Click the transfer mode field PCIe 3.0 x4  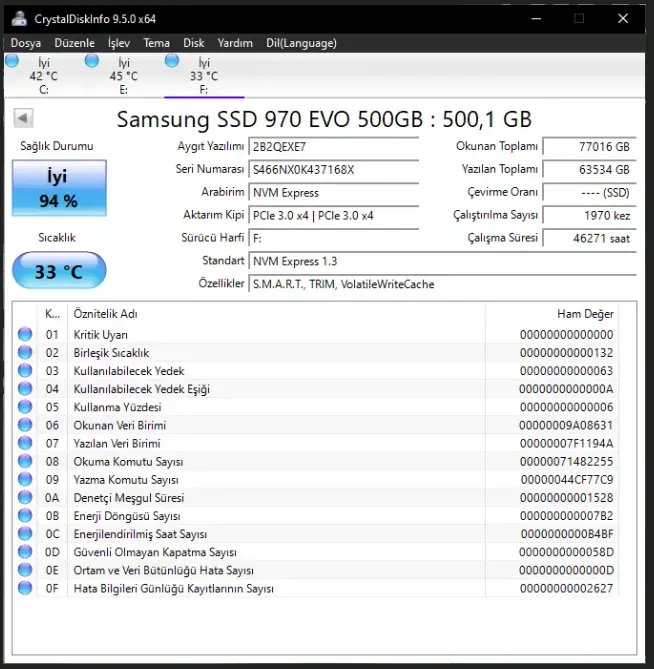coord(334,215)
